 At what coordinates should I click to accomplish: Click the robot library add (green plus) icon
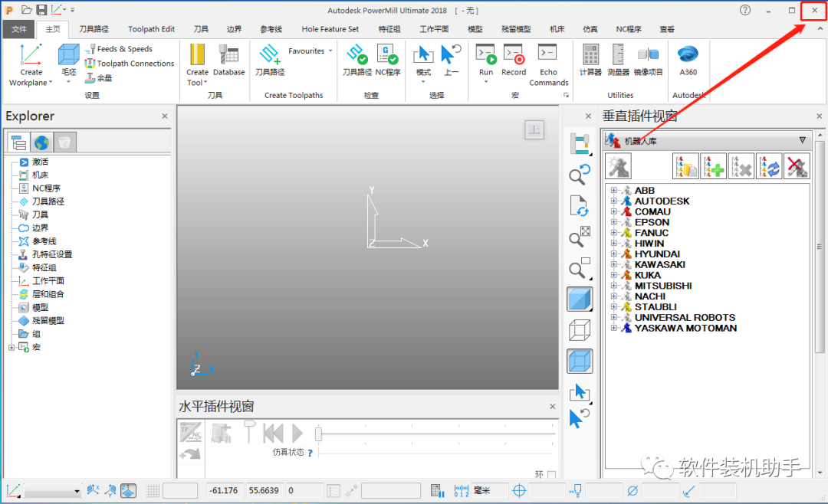pos(713,166)
